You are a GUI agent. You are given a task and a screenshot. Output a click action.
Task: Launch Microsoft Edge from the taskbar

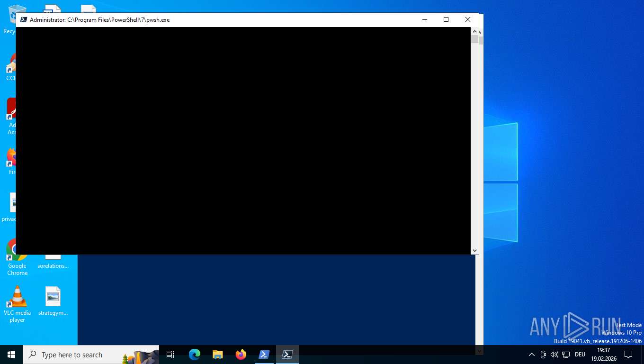click(x=194, y=355)
